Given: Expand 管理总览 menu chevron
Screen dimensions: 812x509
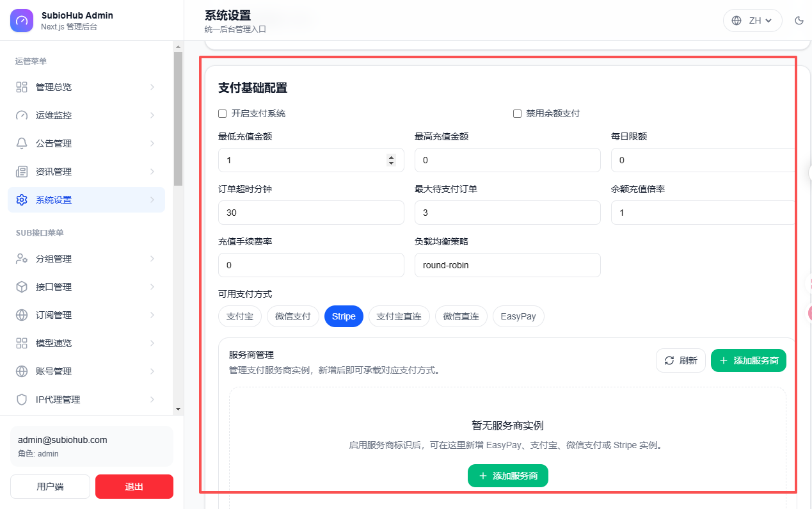Looking at the screenshot, I should (152, 87).
